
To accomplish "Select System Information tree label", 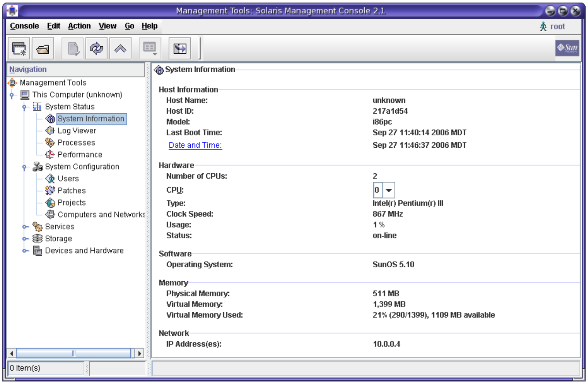I will coord(91,119).
